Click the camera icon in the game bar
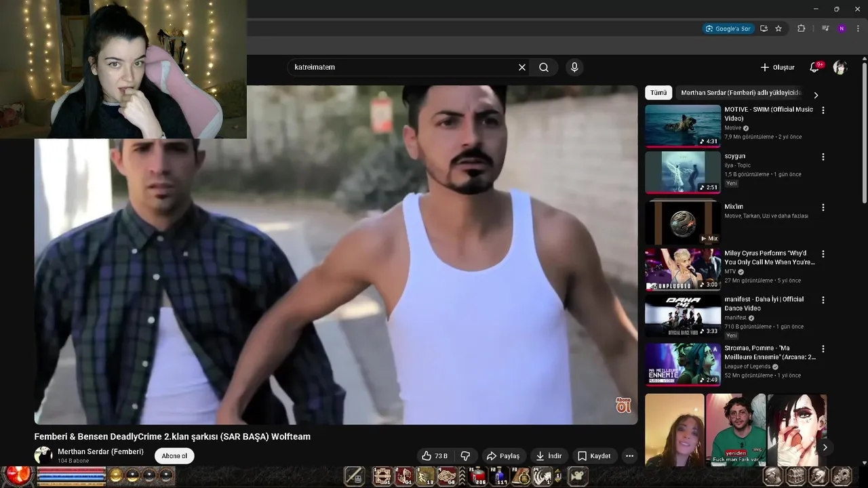 578,476
